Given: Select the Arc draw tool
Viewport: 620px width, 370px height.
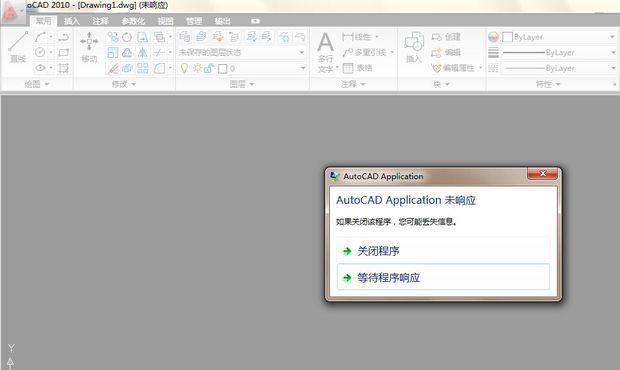Looking at the screenshot, I should pyautogui.click(x=40, y=37).
